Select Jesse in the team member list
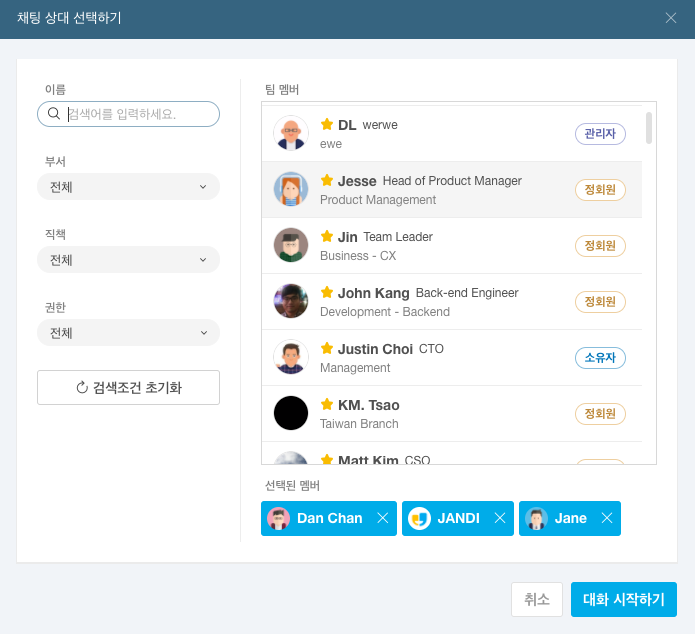 [x=450, y=190]
